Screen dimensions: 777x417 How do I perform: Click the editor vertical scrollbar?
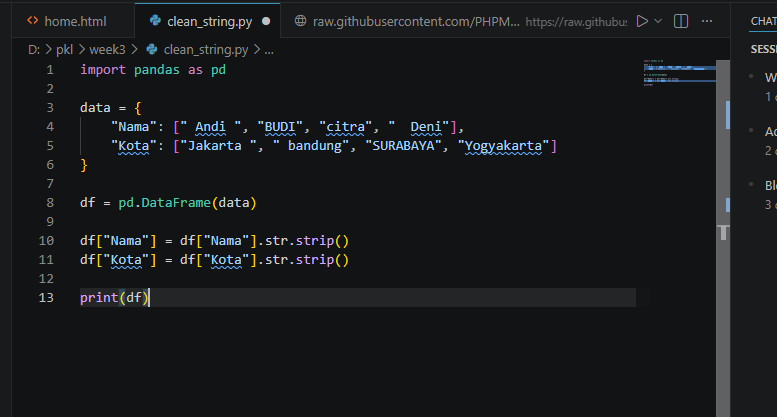(723, 238)
